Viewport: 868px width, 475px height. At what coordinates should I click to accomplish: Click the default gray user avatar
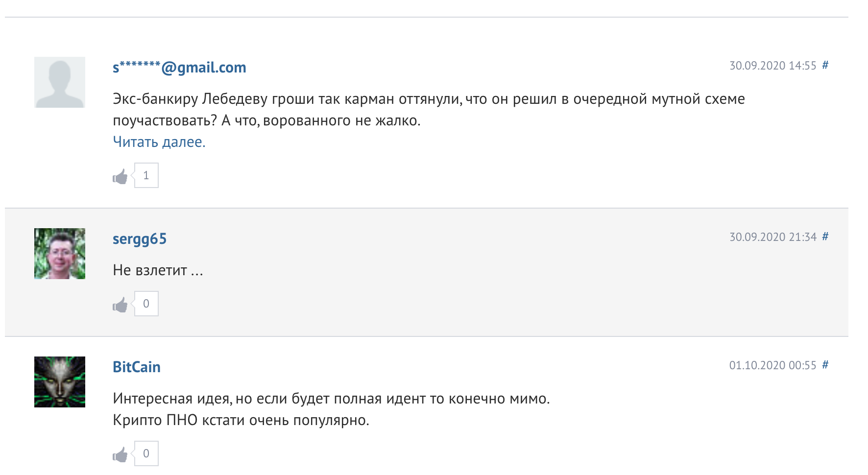(60, 82)
